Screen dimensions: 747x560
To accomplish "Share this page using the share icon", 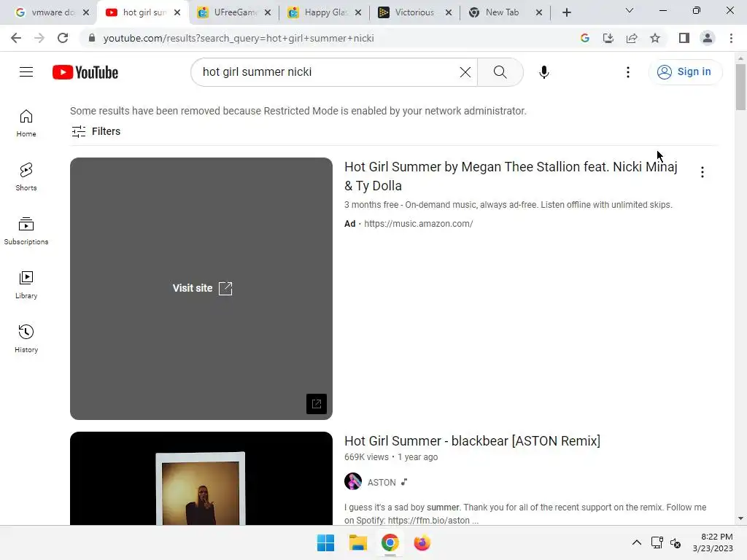I will coord(632,38).
